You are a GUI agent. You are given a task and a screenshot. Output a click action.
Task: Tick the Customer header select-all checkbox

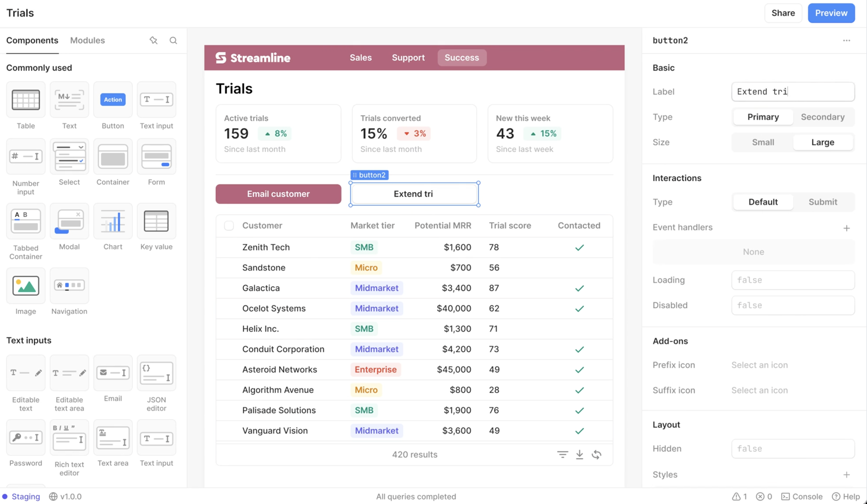(229, 226)
